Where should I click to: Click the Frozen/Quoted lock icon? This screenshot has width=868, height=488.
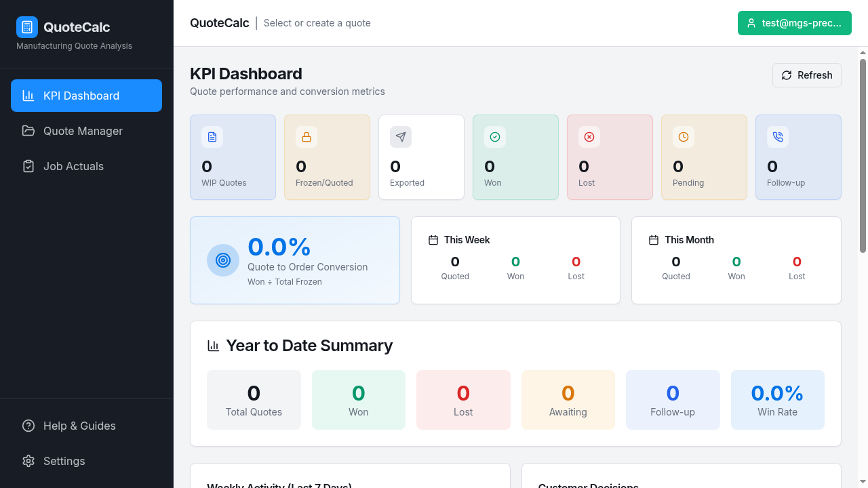click(307, 137)
